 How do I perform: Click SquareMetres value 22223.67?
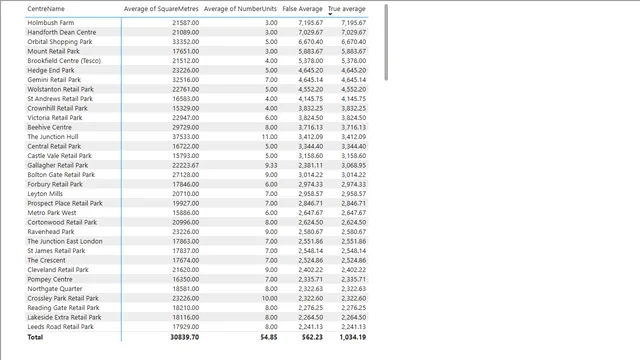[186, 165]
